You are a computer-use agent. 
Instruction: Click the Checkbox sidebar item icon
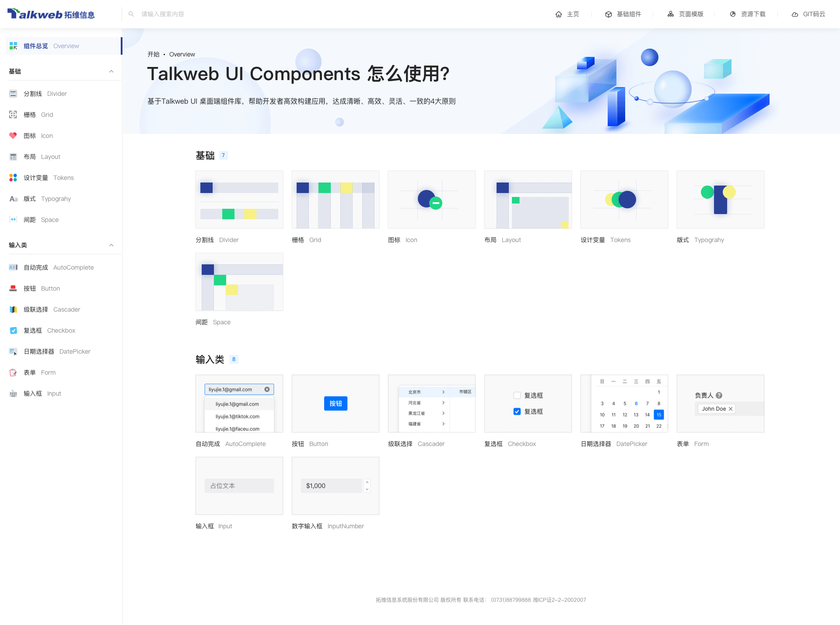tap(13, 330)
